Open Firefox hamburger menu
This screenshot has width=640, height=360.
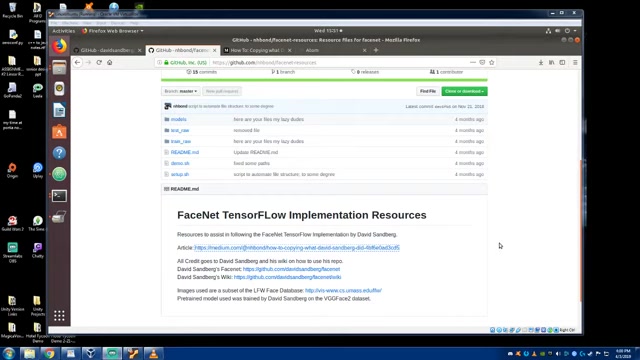tap(575, 62)
